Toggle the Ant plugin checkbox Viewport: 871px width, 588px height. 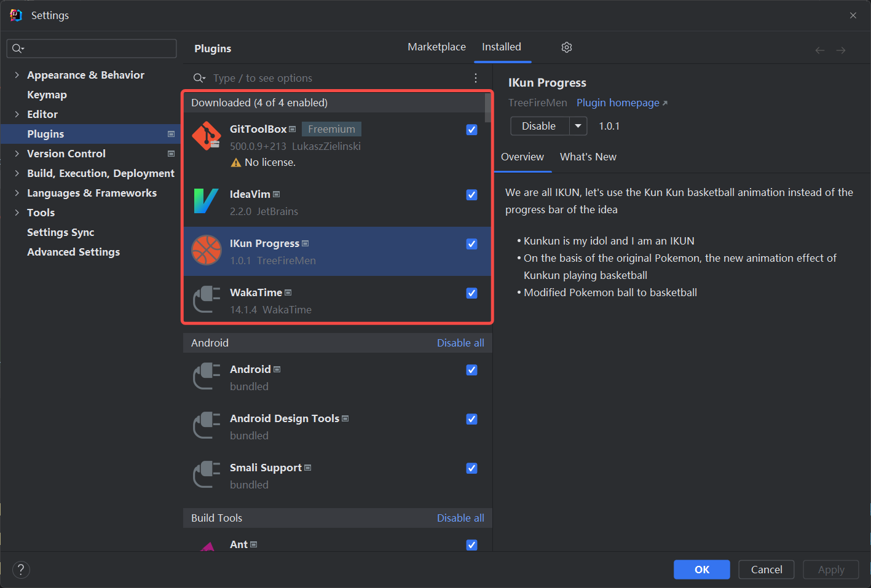tap(472, 545)
